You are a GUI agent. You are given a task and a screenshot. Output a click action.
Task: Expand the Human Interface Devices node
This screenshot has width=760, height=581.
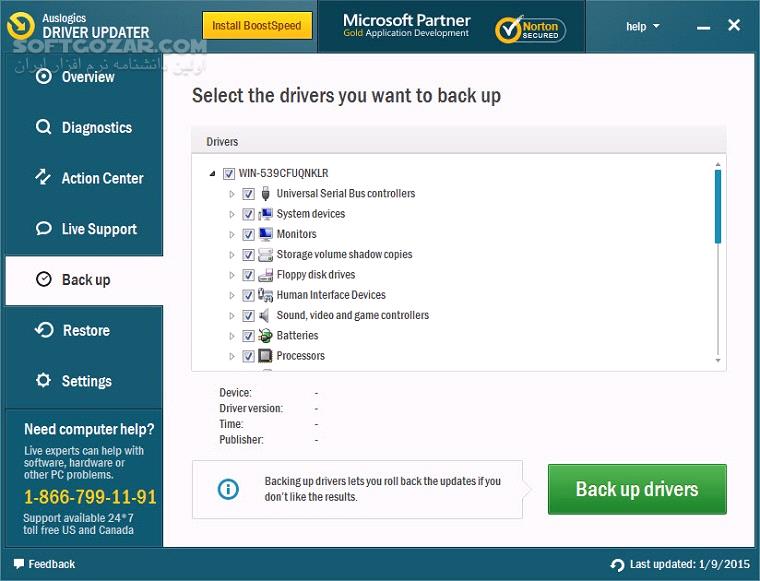click(232, 296)
